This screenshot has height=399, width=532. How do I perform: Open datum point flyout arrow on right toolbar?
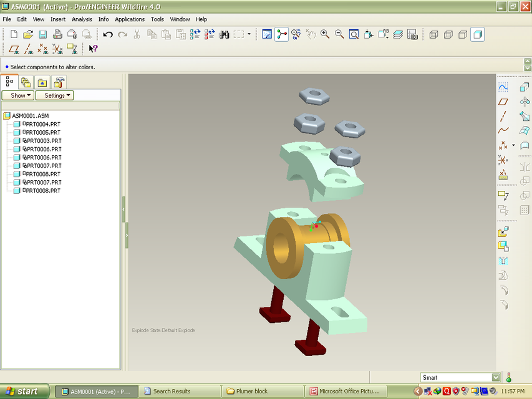point(513,145)
